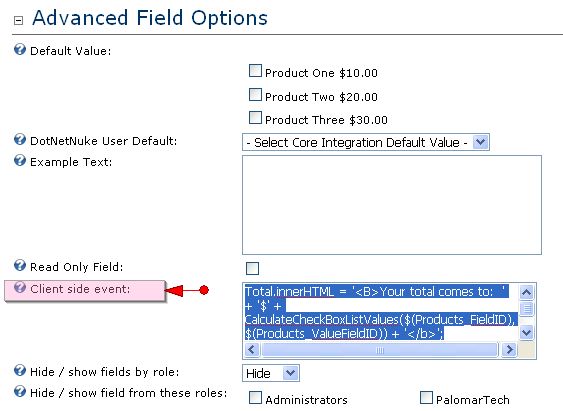Viewport: 563px width, 411px height.
Task: Click inside the Example Text box
Action: [392, 205]
